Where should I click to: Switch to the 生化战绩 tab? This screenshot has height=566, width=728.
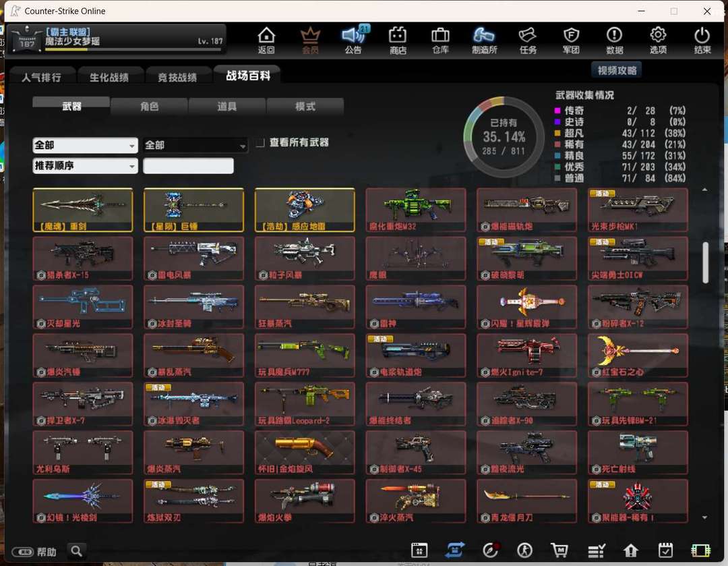[x=109, y=77]
